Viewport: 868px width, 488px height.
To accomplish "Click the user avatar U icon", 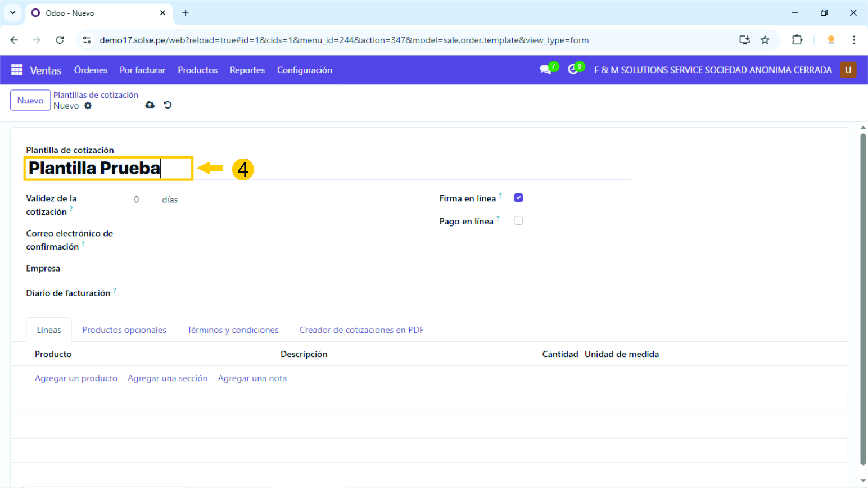I will coord(848,70).
